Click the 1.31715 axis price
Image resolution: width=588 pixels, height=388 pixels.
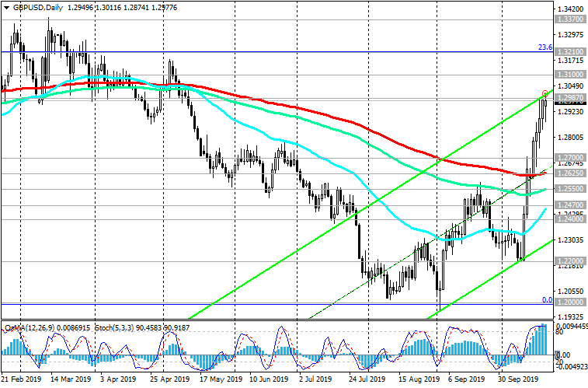click(571, 61)
